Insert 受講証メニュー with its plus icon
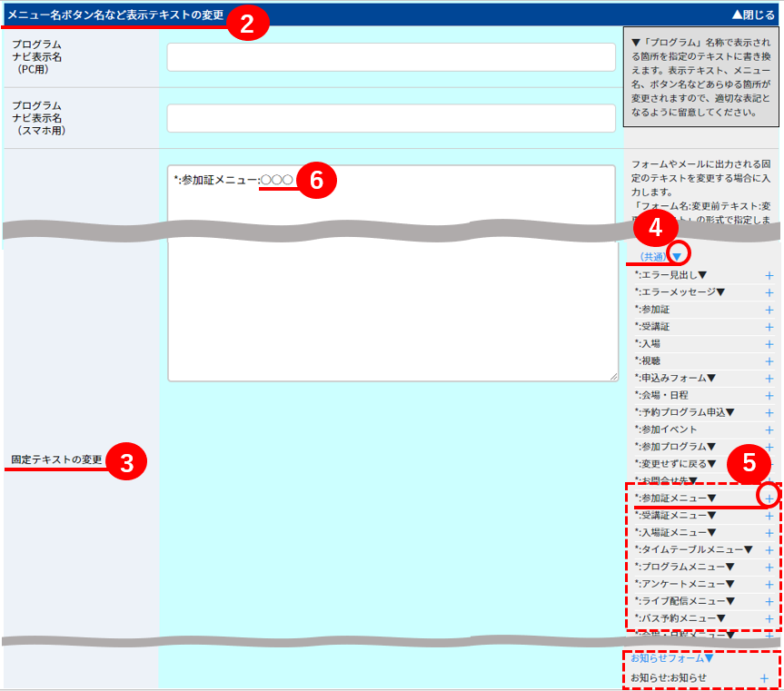784x691 pixels. click(x=769, y=516)
